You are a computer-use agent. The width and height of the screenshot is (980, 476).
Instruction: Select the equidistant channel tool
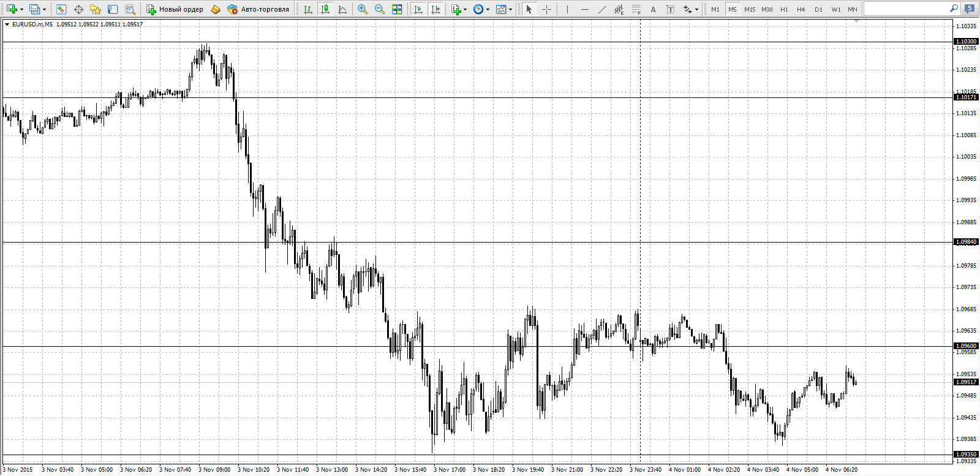tap(619, 9)
